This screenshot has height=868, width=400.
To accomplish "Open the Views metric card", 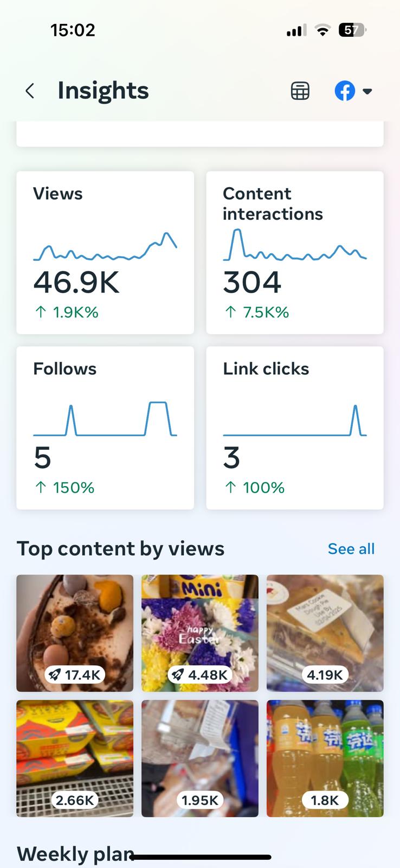I will (x=105, y=252).
